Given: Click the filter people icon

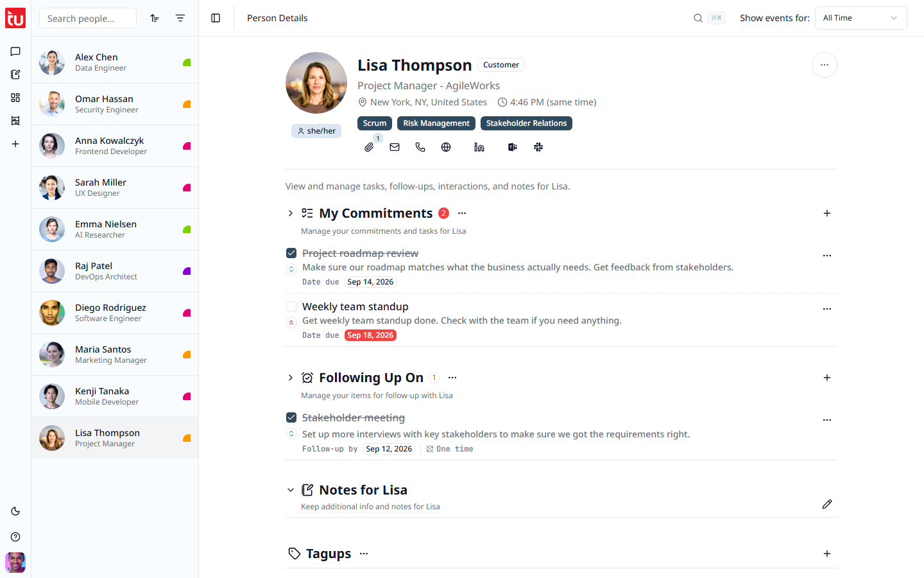Looking at the screenshot, I should (x=180, y=18).
